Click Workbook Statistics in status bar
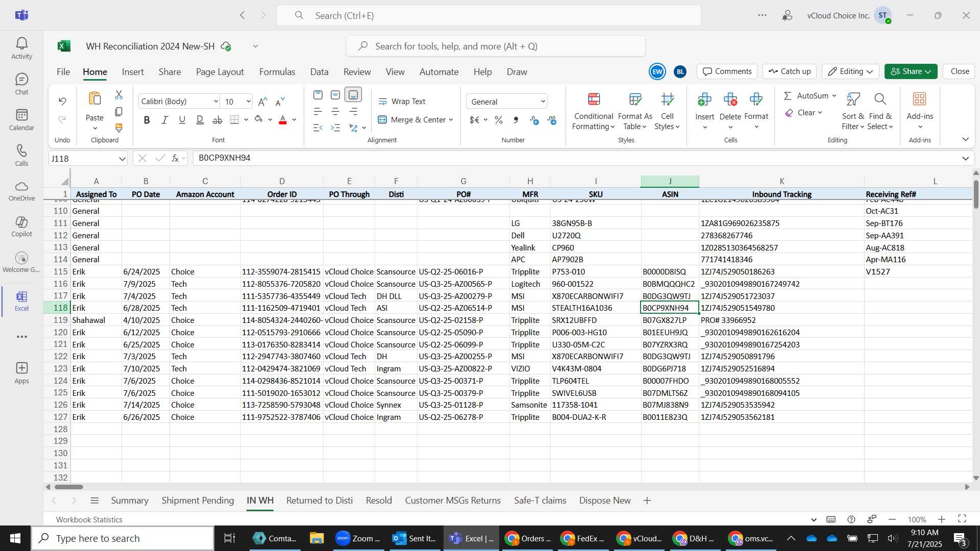The image size is (980, 551). click(x=89, y=519)
